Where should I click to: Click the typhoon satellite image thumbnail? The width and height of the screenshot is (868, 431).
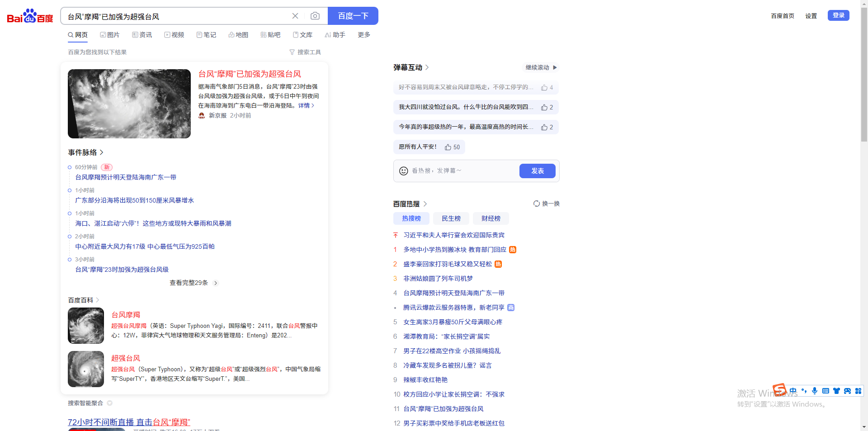[x=129, y=104]
